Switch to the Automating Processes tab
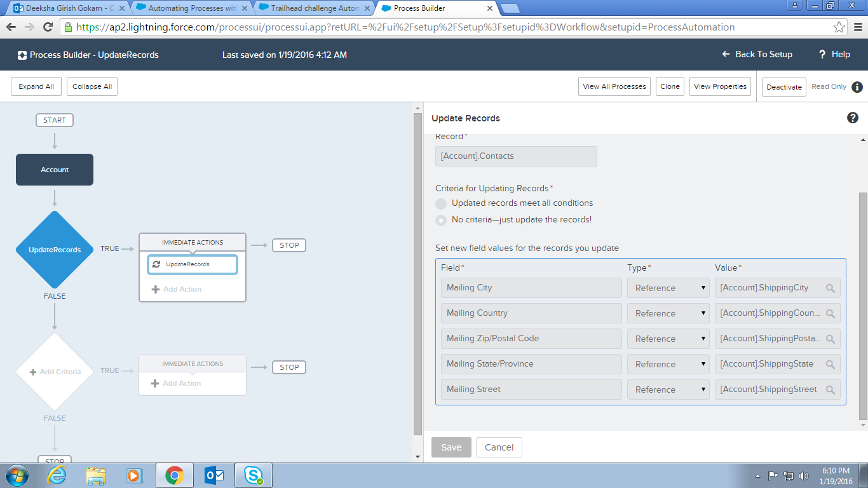Viewport: 868px width, 488px height. 189,8
